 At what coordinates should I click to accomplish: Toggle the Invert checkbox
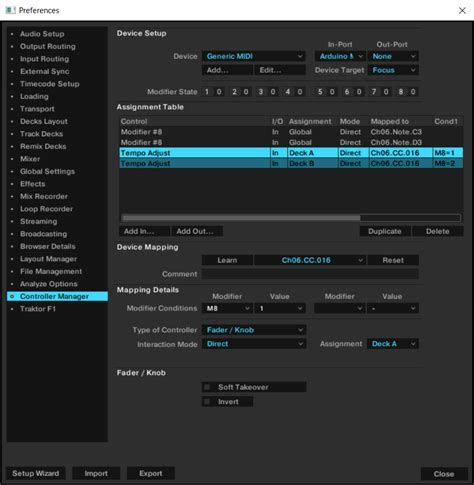point(207,402)
